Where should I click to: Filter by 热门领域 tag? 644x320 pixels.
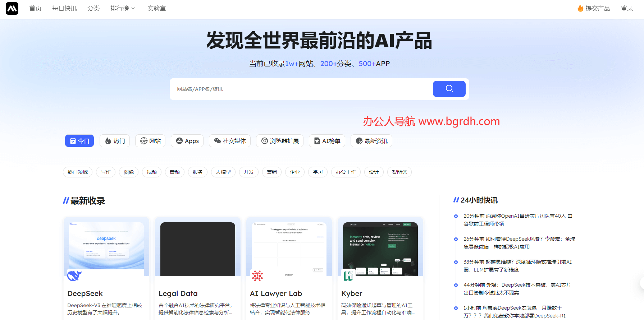tap(78, 172)
